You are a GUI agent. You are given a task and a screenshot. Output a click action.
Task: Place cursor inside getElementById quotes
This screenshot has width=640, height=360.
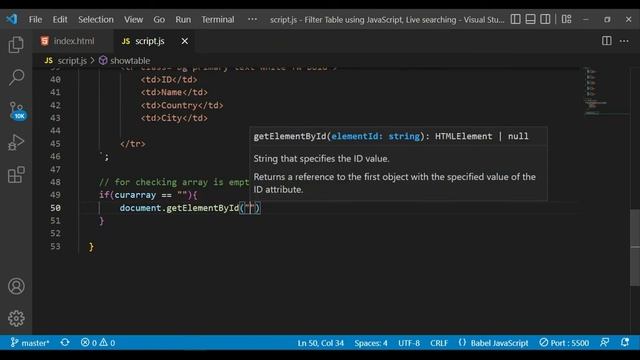250,208
